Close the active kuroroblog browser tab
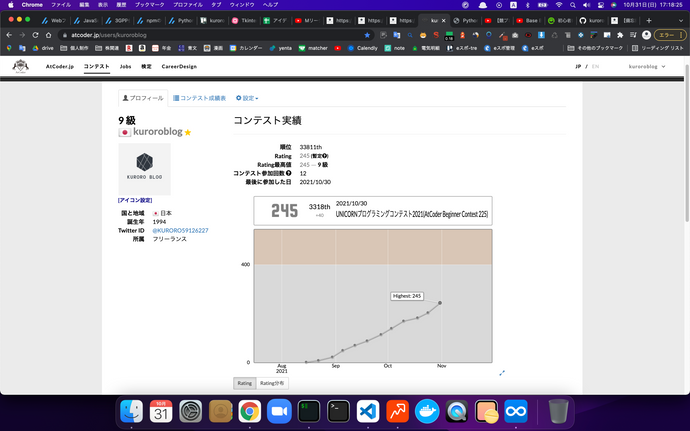The width and height of the screenshot is (690, 431). click(444, 20)
